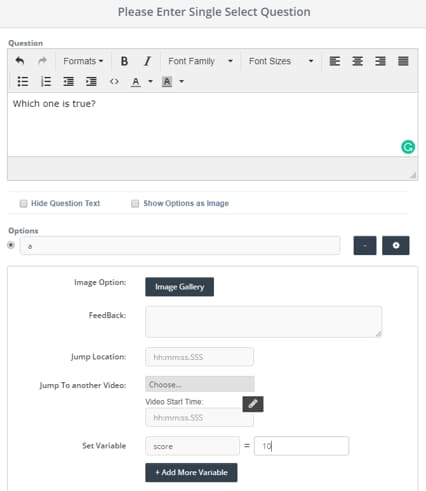Screen dimensions: 426x491
Task: Click the option text field containing a
Action: point(180,246)
